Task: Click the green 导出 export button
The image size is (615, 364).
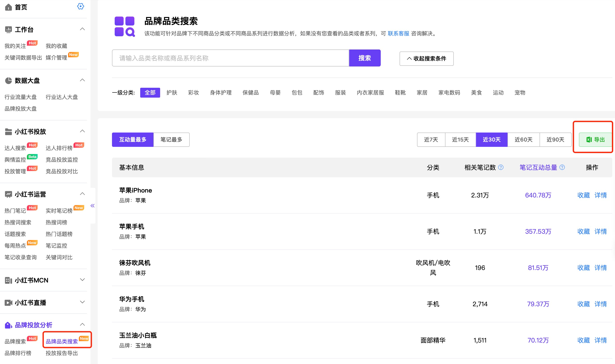Action: [x=595, y=139]
